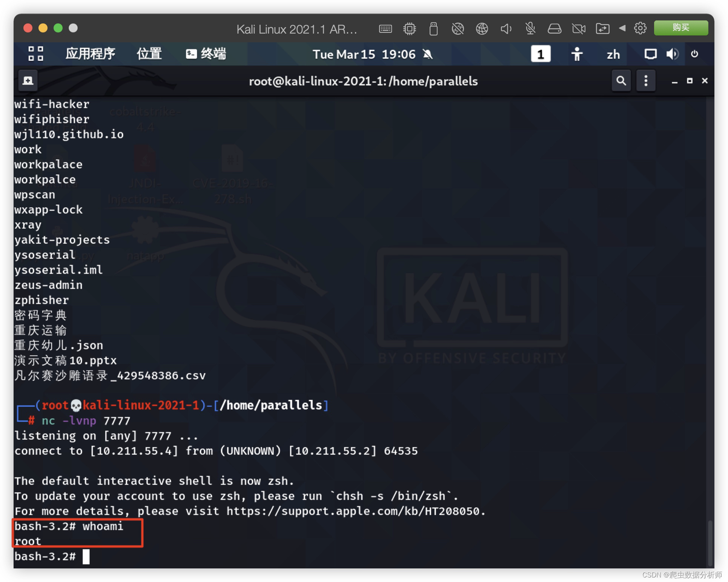
Task: Open the volume speaker tray icon
Action: (672, 54)
